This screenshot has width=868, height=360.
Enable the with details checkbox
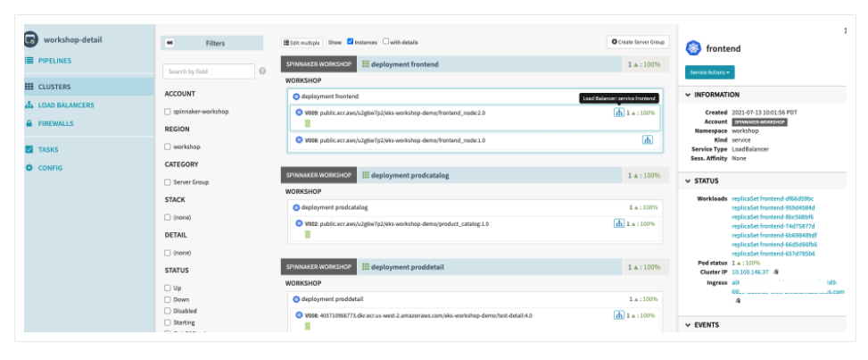click(386, 42)
